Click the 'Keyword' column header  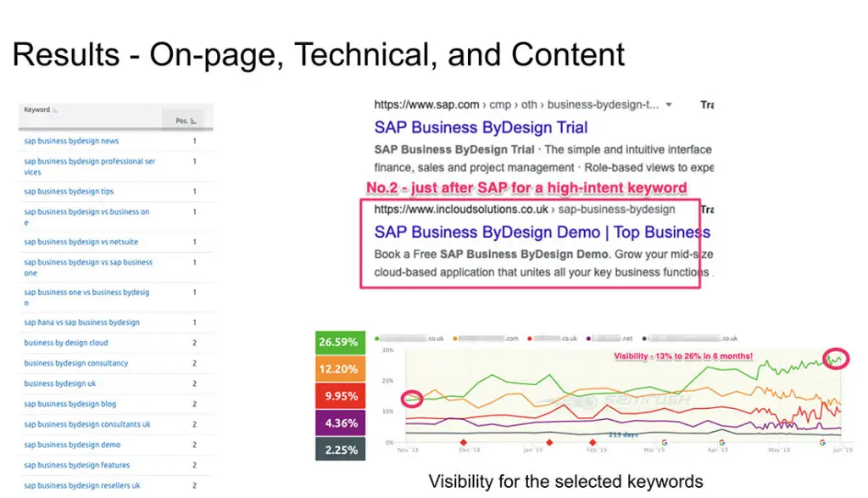point(37,109)
